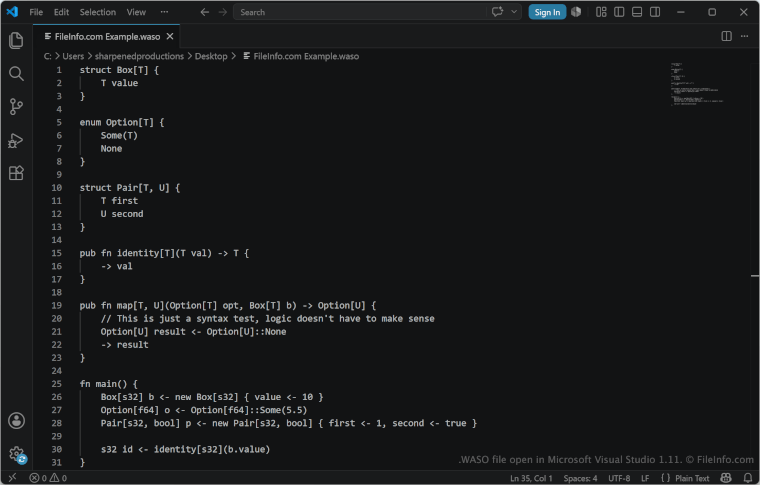Click the C: breadcrumb segment

click(48, 56)
